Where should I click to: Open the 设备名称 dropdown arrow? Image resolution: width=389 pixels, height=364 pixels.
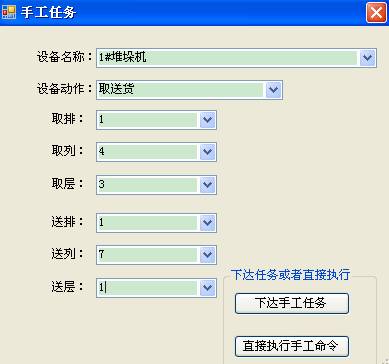pyautogui.click(x=367, y=58)
